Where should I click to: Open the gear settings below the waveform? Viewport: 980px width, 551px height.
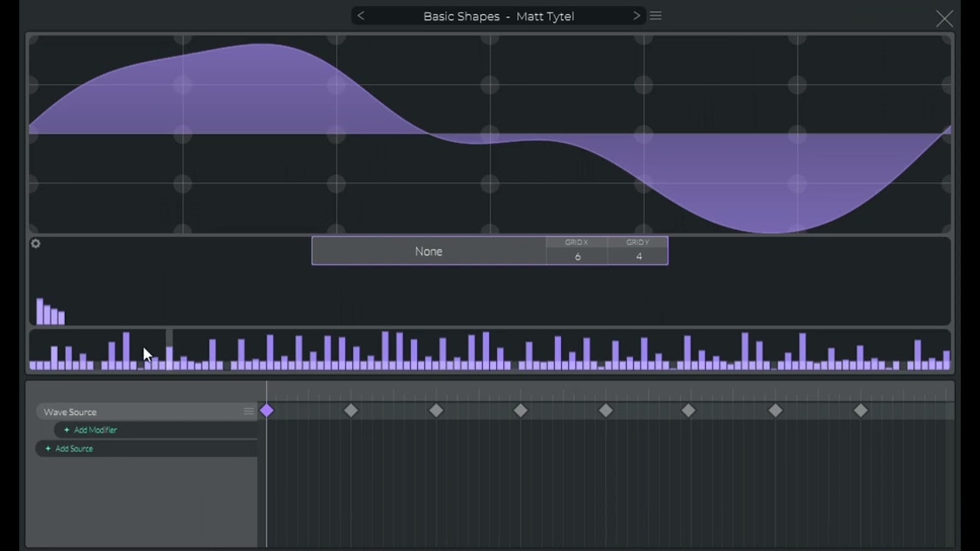click(x=35, y=243)
